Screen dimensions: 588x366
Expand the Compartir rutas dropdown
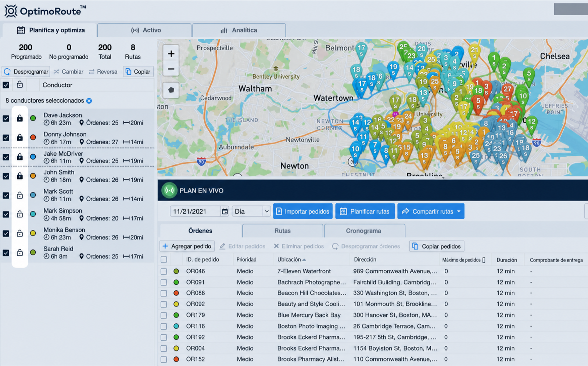click(459, 212)
